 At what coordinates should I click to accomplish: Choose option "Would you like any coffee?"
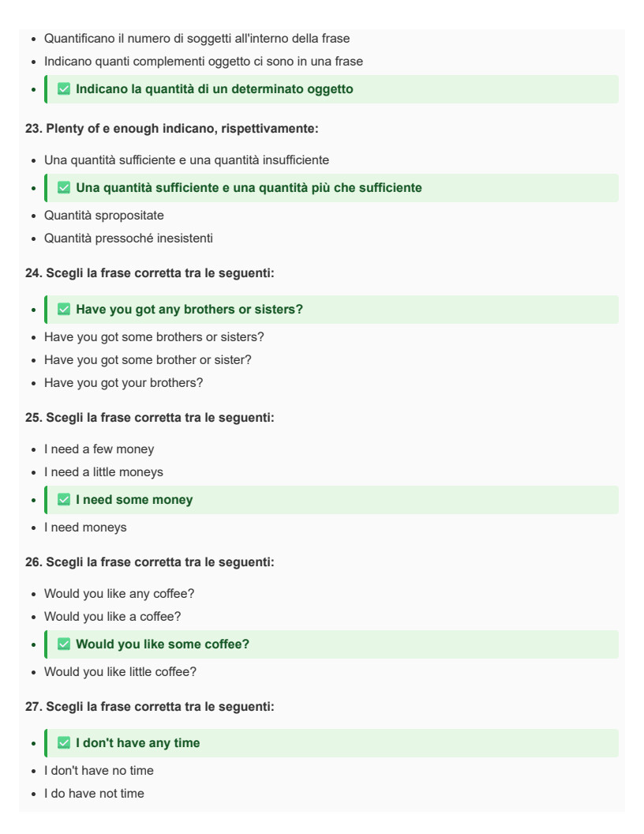(119, 594)
